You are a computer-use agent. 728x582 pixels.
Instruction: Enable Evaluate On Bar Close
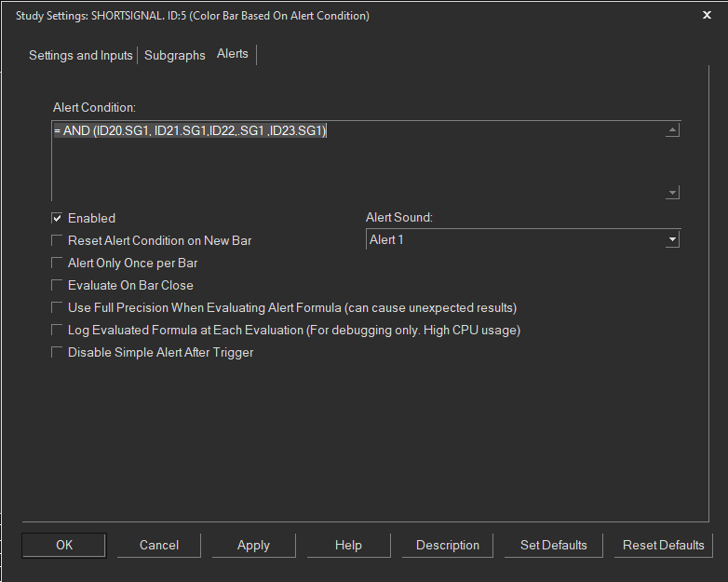coord(57,285)
